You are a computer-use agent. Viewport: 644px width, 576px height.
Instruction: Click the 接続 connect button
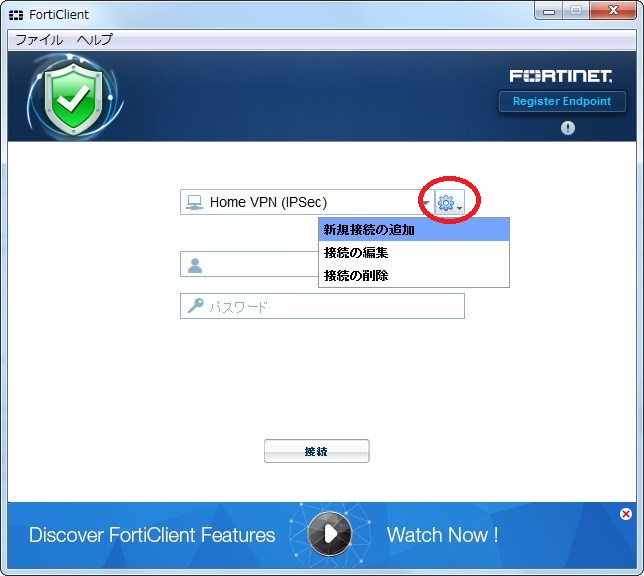click(316, 451)
